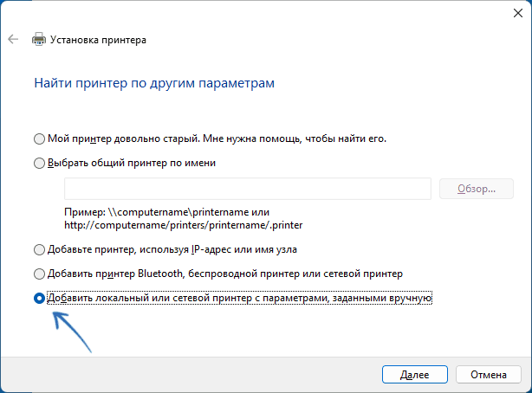Click the 'Выбрать общий принтер по имени' label text
The height and width of the screenshot is (393, 532).
click(x=132, y=163)
